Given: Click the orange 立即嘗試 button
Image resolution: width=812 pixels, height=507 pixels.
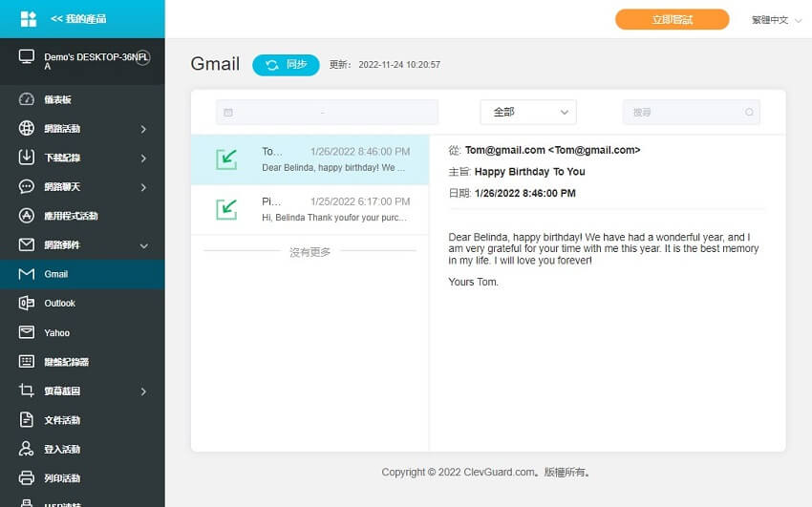Looking at the screenshot, I should click(x=673, y=20).
